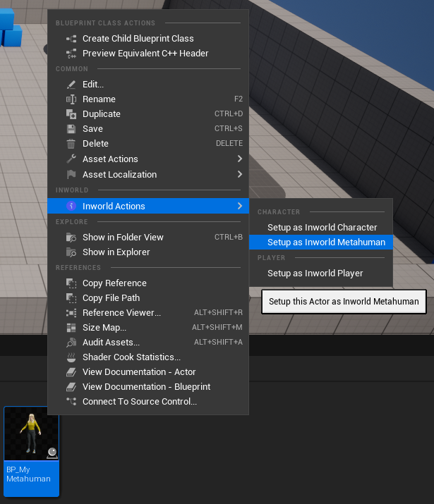Click the Copy Reference icon

71,283
